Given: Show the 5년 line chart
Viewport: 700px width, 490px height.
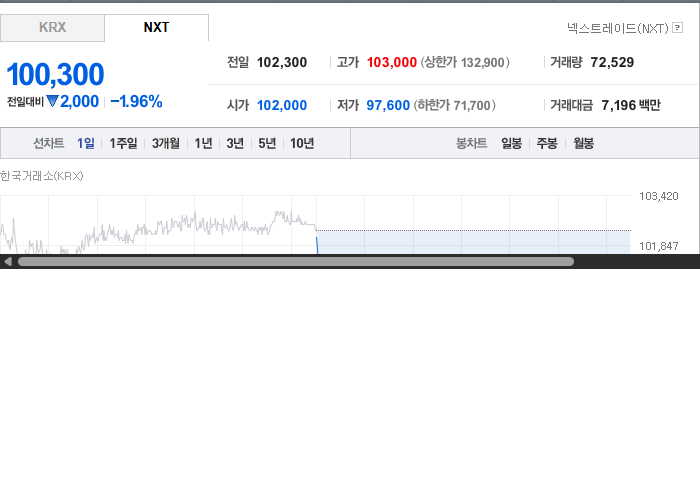Looking at the screenshot, I should pos(267,143).
